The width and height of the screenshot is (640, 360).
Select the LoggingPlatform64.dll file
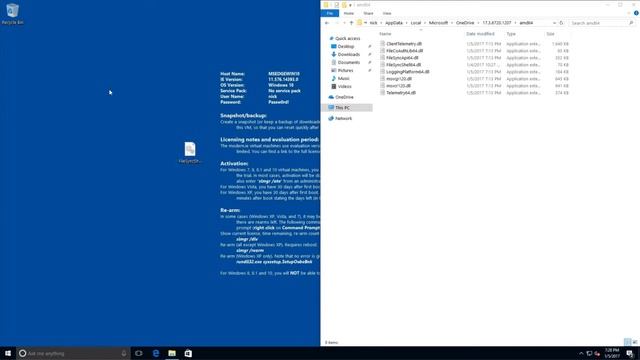pyautogui.click(x=407, y=72)
